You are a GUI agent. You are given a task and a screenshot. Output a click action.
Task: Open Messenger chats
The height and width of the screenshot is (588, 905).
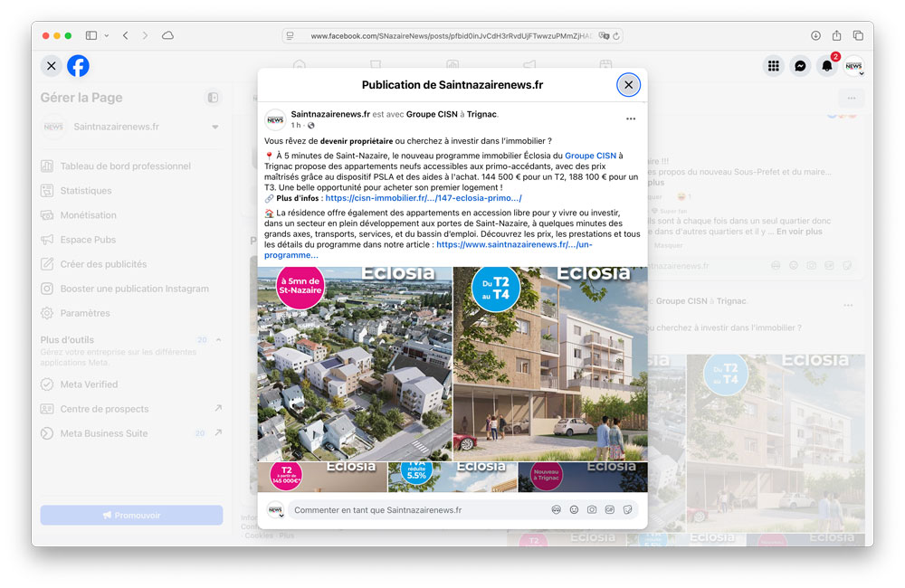[x=800, y=66]
